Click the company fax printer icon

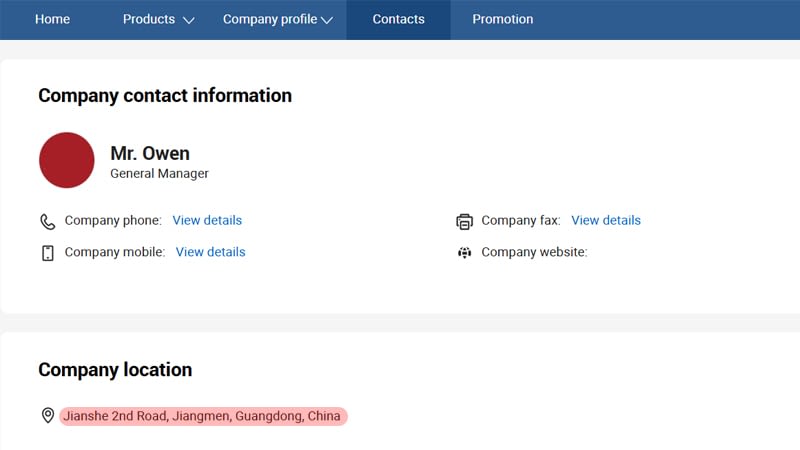464,221
